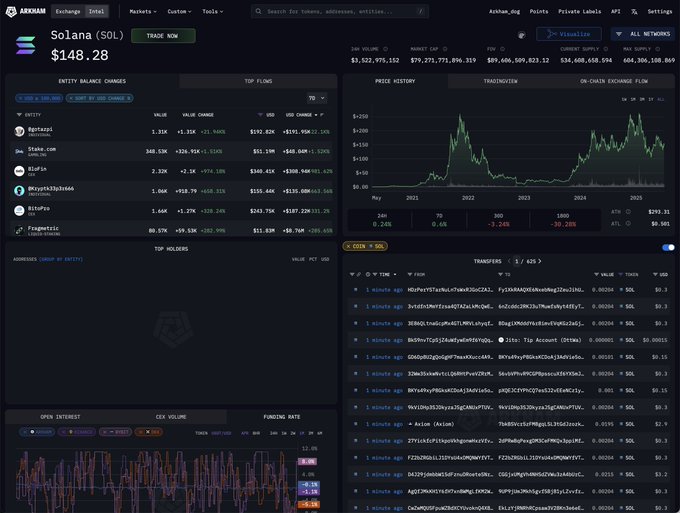This screenshot has height=513, width=680.
Task: Click inside the token search field
Action: click(x=340, y=11)
